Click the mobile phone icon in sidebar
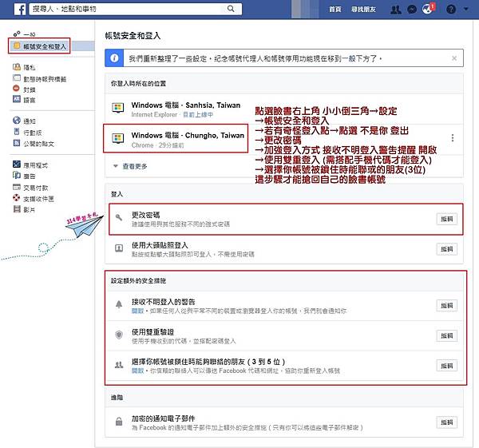 17,132
